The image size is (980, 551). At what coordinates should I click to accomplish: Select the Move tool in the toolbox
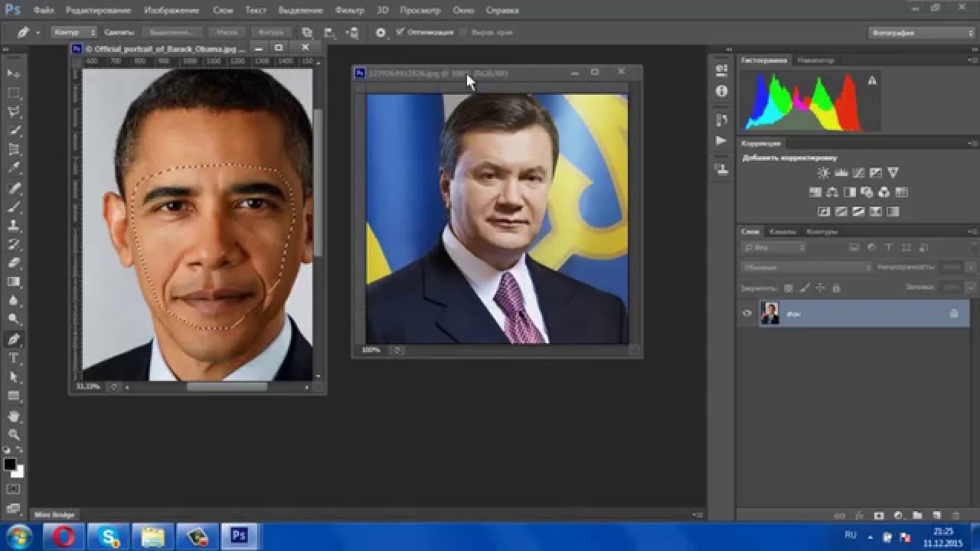14,73
